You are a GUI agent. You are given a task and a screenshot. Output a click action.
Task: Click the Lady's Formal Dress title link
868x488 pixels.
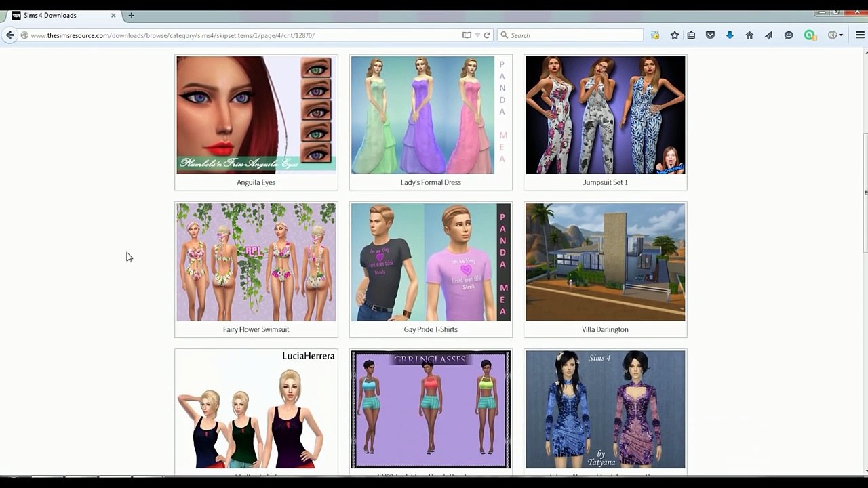(x=431, y=182)
